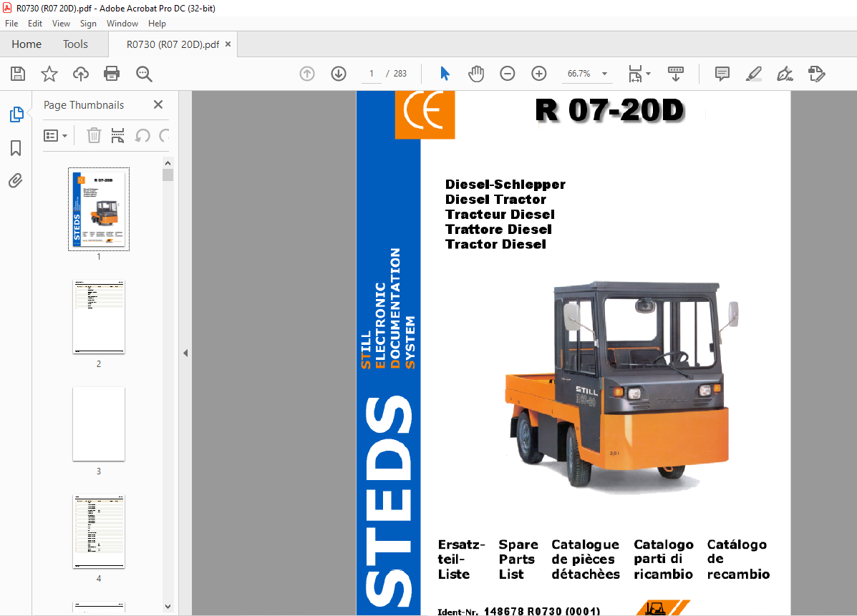Zoom in with the plus circle icon
Viewport: 857px width, 616px height.
pyautogui.click(x=539, y=74)
